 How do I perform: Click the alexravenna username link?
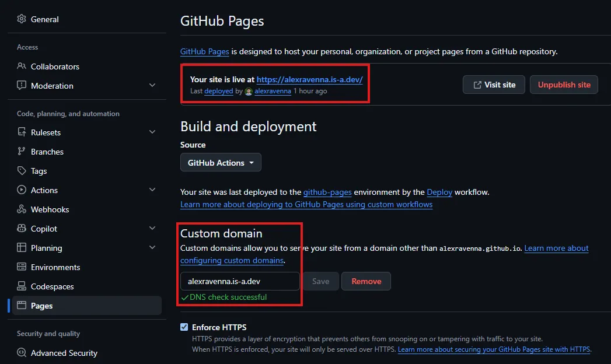tap(273, 91)
